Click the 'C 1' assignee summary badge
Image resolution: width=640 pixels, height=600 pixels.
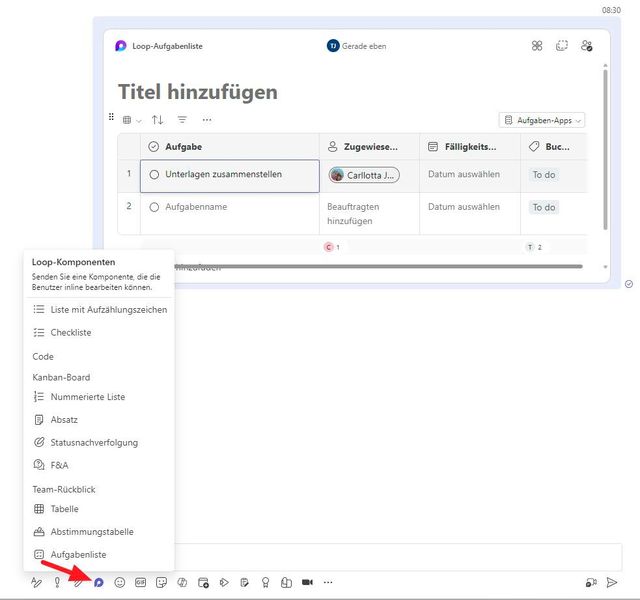pos(332,247)
